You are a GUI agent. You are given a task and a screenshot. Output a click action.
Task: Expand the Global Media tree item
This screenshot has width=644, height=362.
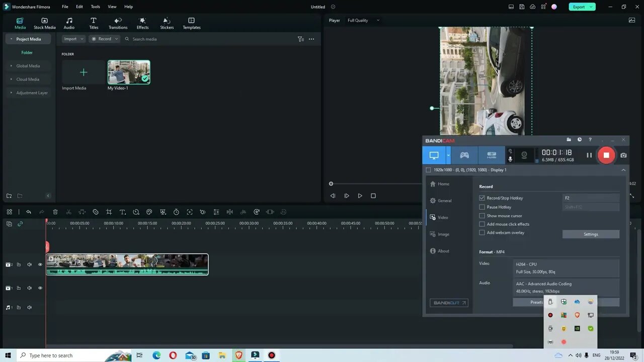(12, 66)
